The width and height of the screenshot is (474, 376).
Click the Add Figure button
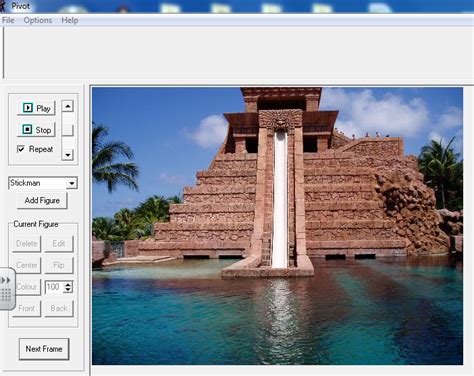[x=42, y=200]
